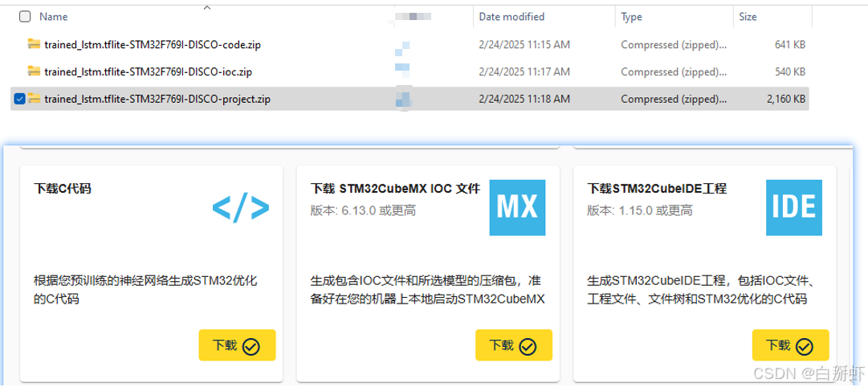Sort files by Type column header

pos(631,17)
